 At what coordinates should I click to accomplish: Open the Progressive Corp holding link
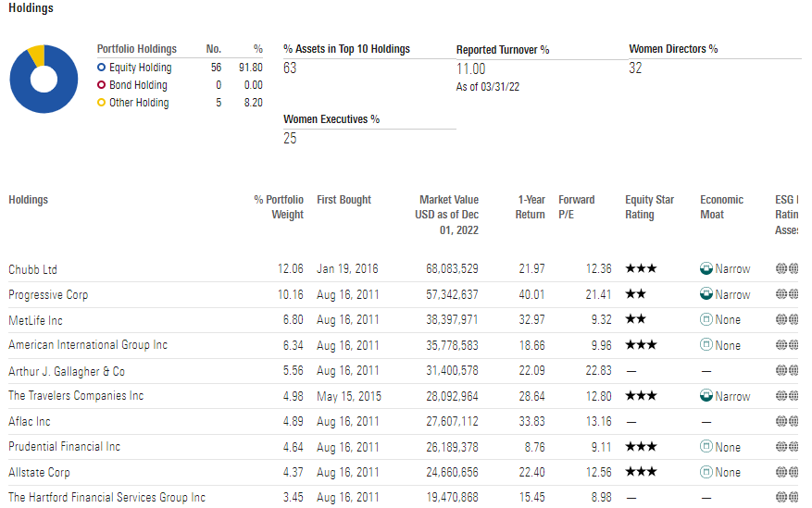(48, 295)
